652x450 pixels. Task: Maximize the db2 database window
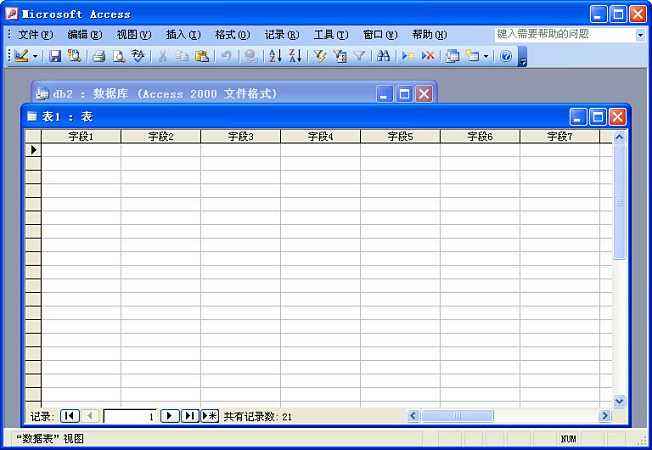click(404, 94)
